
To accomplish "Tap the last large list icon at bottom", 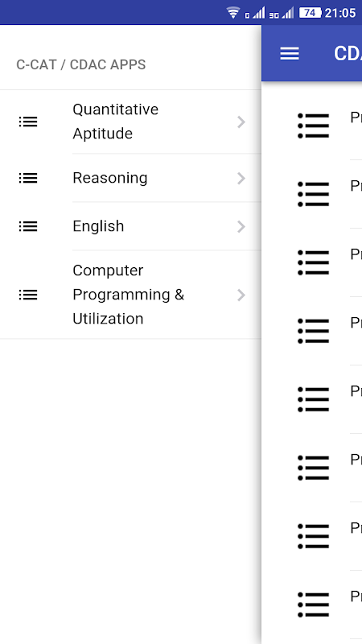I will pyautogui.click(x=314, y=605).
